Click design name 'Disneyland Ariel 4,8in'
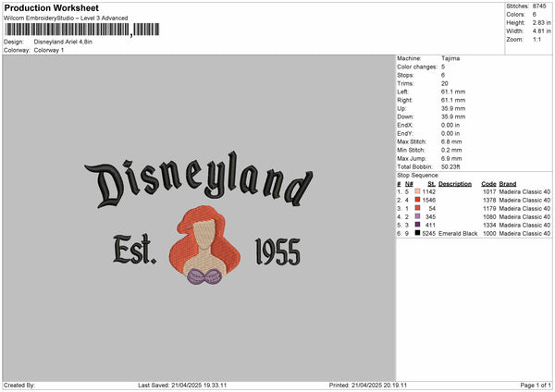Viewport: 555px width, 392px height. tap(63, 42)
